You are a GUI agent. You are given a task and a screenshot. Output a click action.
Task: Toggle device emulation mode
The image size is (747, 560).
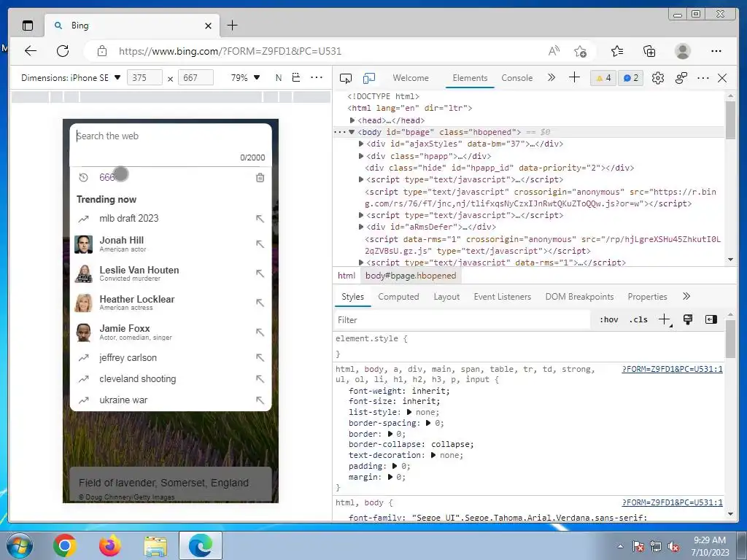tap(369, 78)
